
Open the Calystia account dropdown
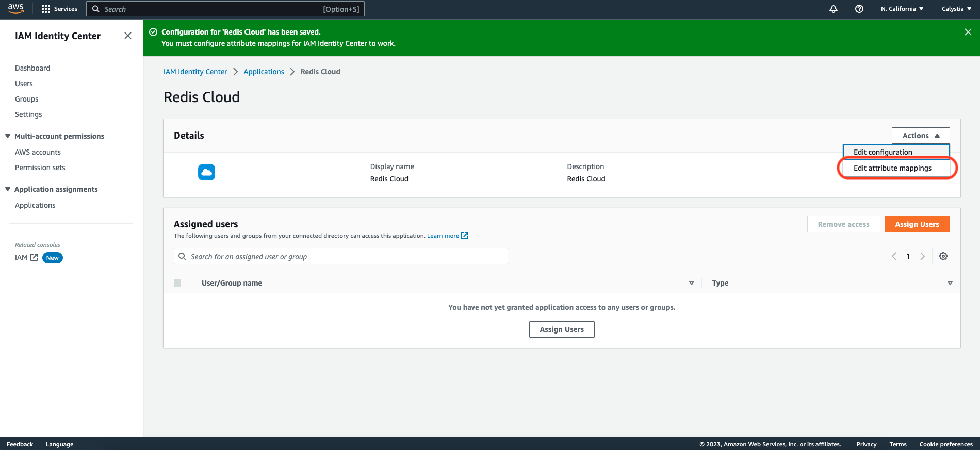click(x=956, y=9)
